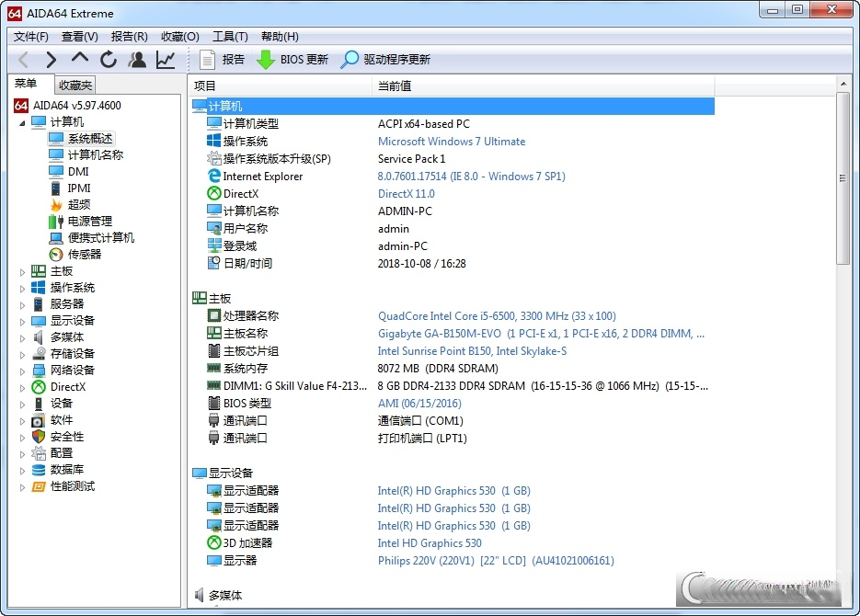
Task: Expand the DirectX tree node
Action: (x=22, y=388)
